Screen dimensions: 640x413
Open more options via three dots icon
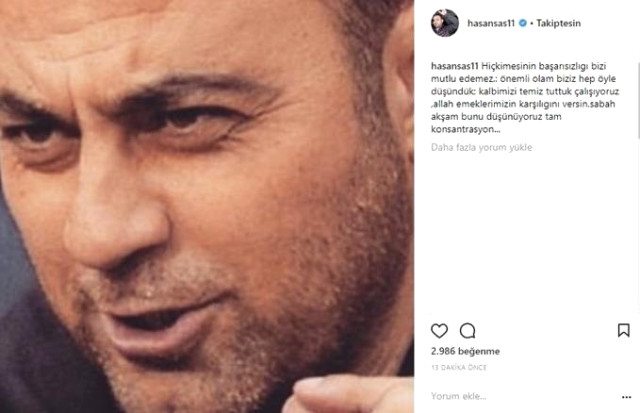[627, 397]
